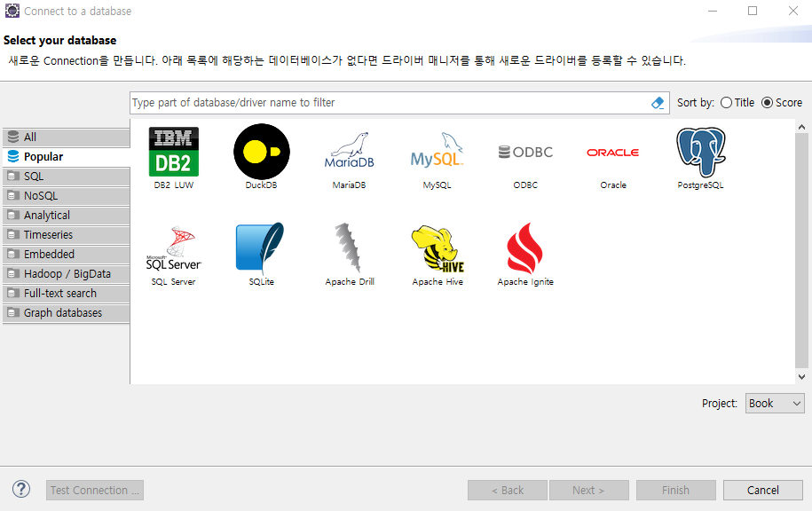Screen dimensions: 812x511
Task: Show All database categories
Action: [x=67, y=138]
